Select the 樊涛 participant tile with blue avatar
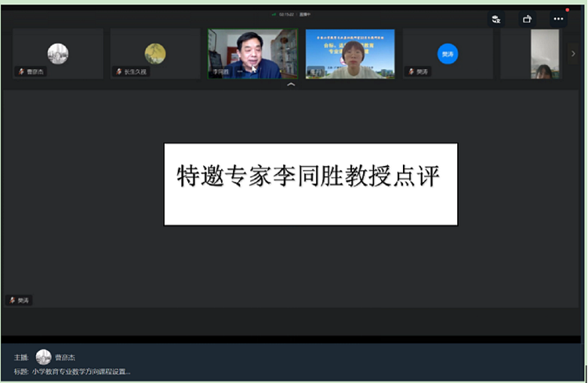 (x=448, y=53)
